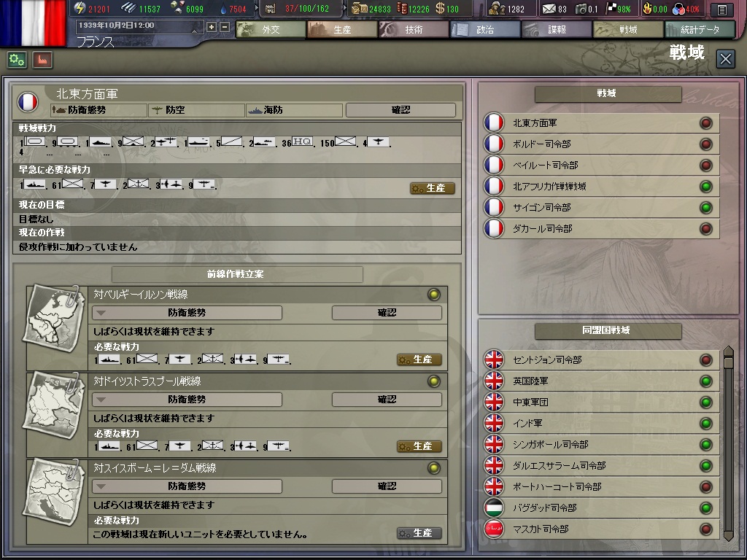
Task: Click the money dollar icon in top bar
Action: 440,8
